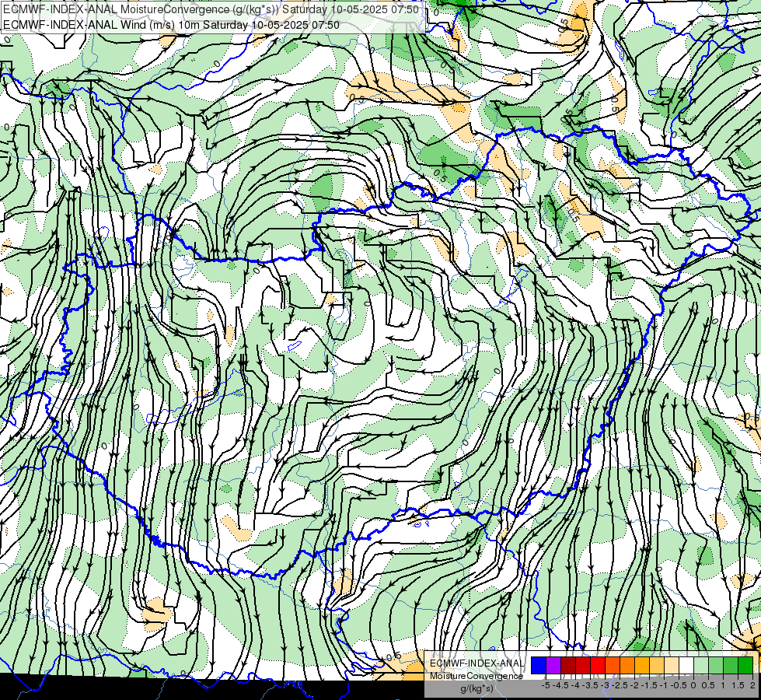Click 'MoistureConvergence' label in the legend box
This screenshot has height=700, width=761.
476,676
